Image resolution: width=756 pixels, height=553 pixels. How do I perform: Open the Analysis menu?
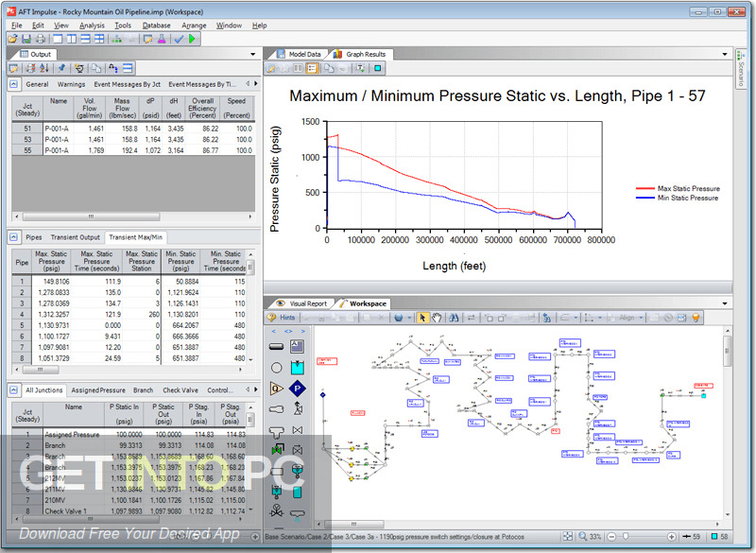[92, 26]
